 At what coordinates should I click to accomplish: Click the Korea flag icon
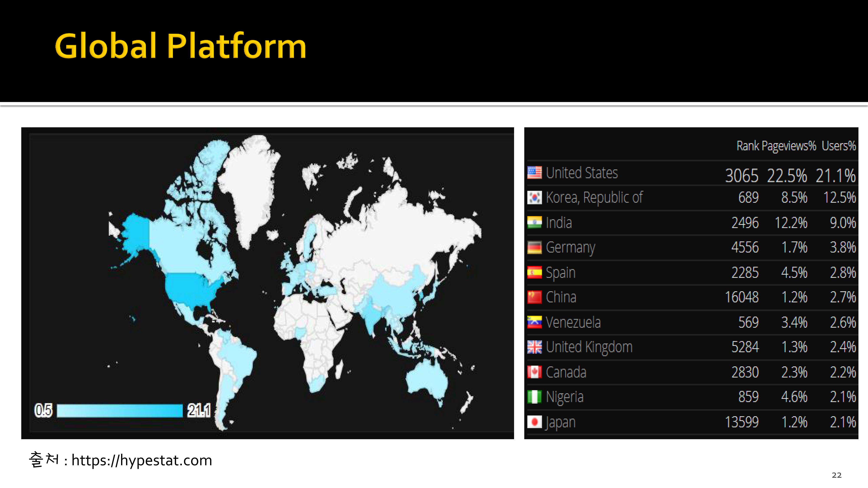(x=534, y=197)
